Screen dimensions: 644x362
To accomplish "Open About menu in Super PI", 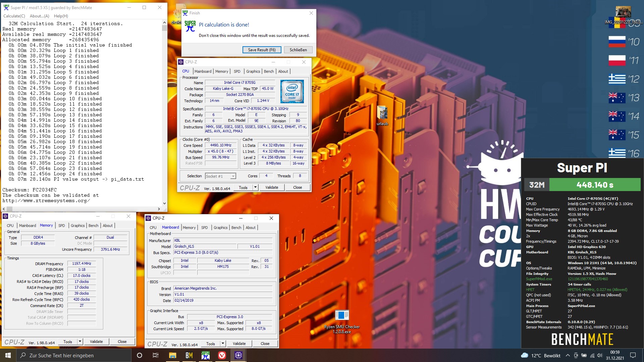I will coord(40,16).
